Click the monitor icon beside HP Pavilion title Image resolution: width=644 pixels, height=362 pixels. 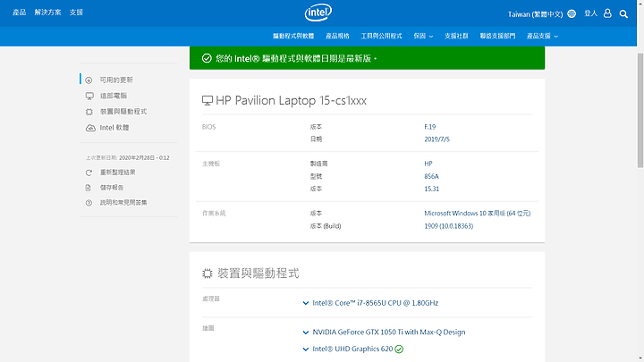coord(207,100)
